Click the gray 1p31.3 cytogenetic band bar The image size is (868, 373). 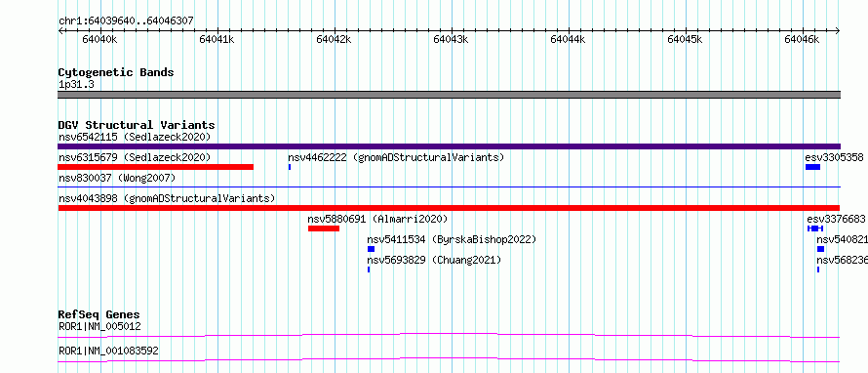coord(449,95)
